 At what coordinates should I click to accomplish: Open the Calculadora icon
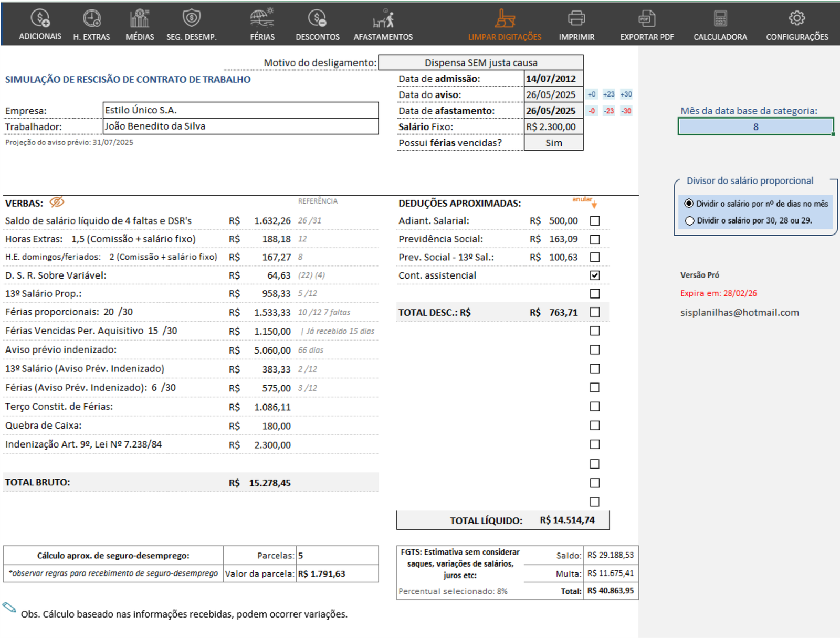coord(720,18)
